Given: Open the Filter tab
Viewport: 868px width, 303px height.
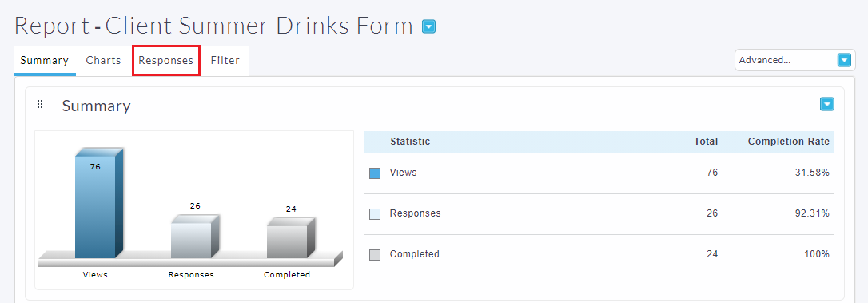Looking at the screenshot, I should pos(225,61).
